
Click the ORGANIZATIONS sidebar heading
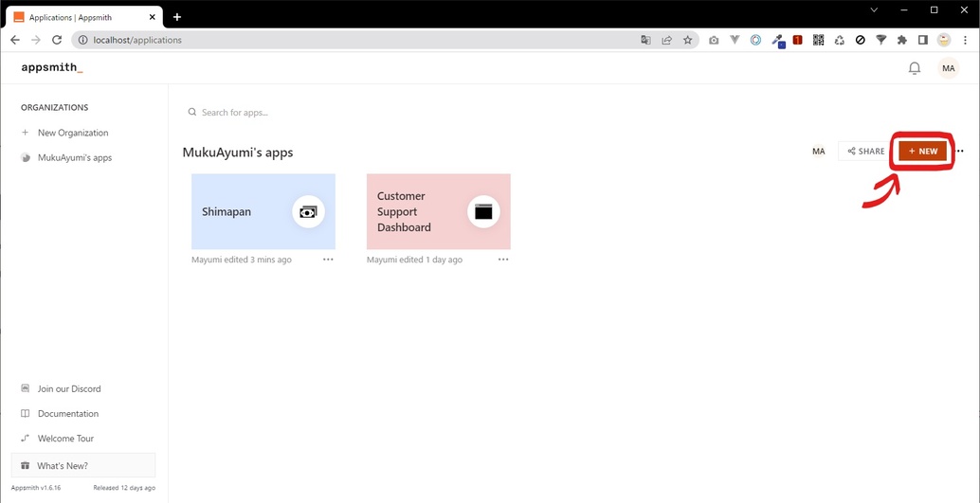[54, 107]
